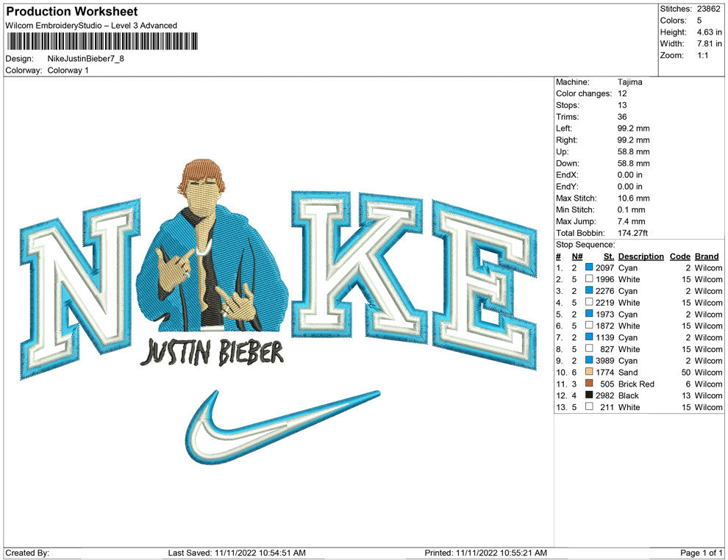Click the Colors count 5
The height and width of the screenshot is (560, 728).
point(699,21)
